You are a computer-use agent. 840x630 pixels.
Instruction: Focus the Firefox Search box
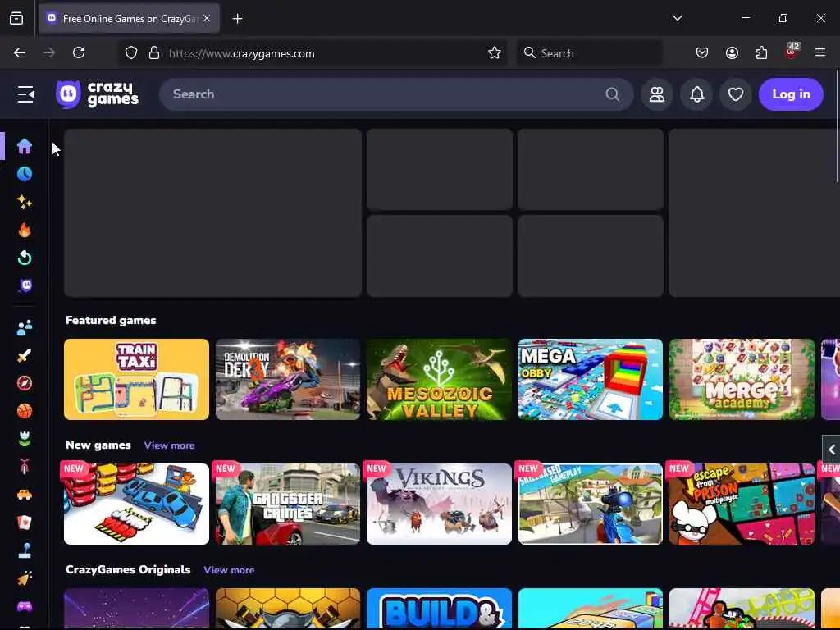point(589,53)
